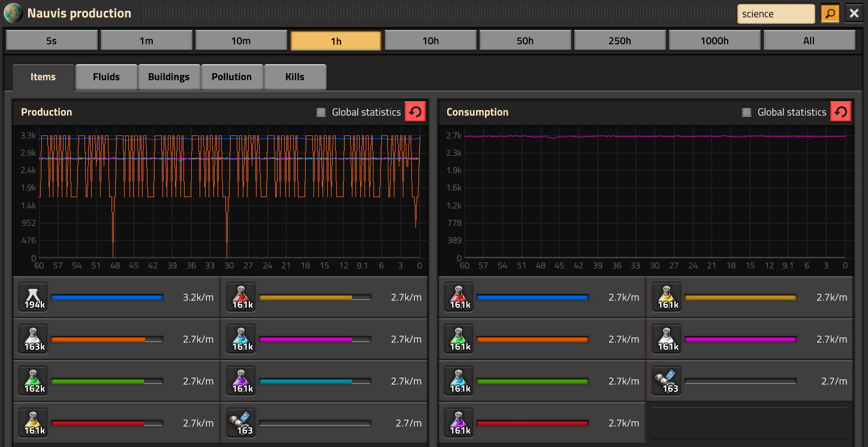Select the 1h time range
This screenshot has height=447, width=868.
(336, 41)
